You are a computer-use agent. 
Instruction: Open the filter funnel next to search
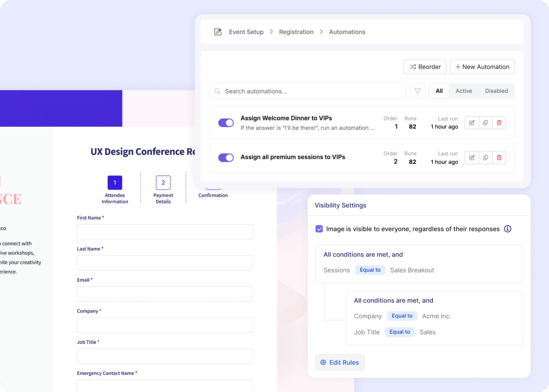418,91
